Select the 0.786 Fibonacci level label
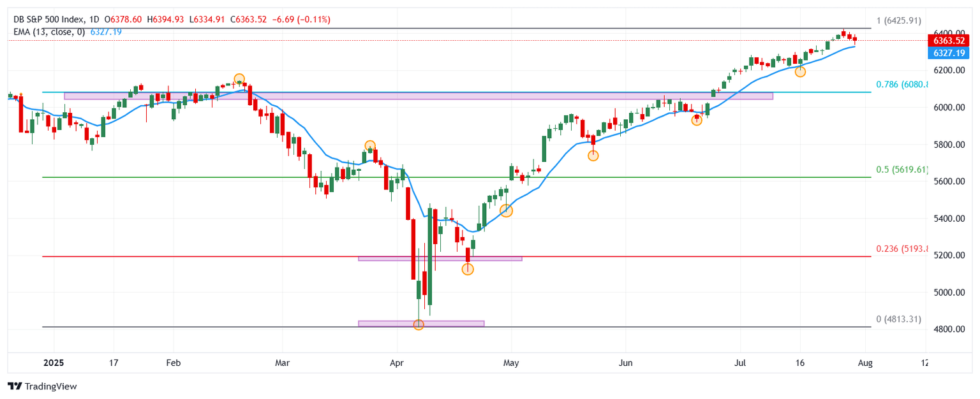 pos(901,84)
